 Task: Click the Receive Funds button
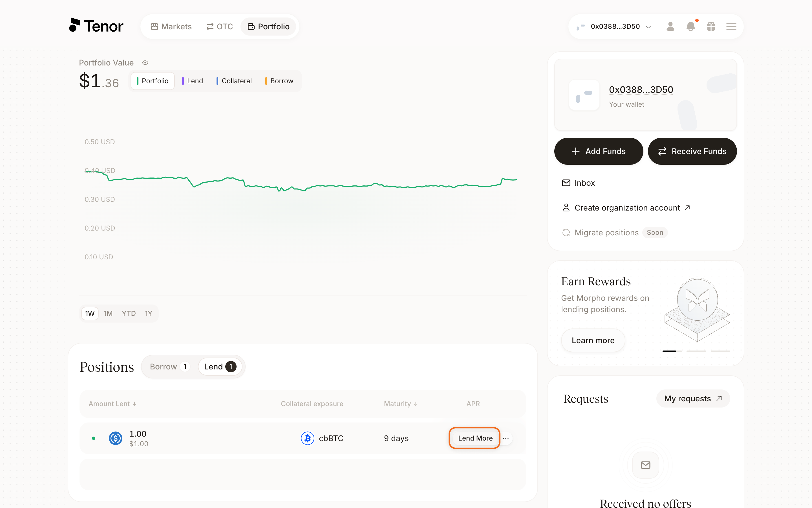[x=692, y=151]
